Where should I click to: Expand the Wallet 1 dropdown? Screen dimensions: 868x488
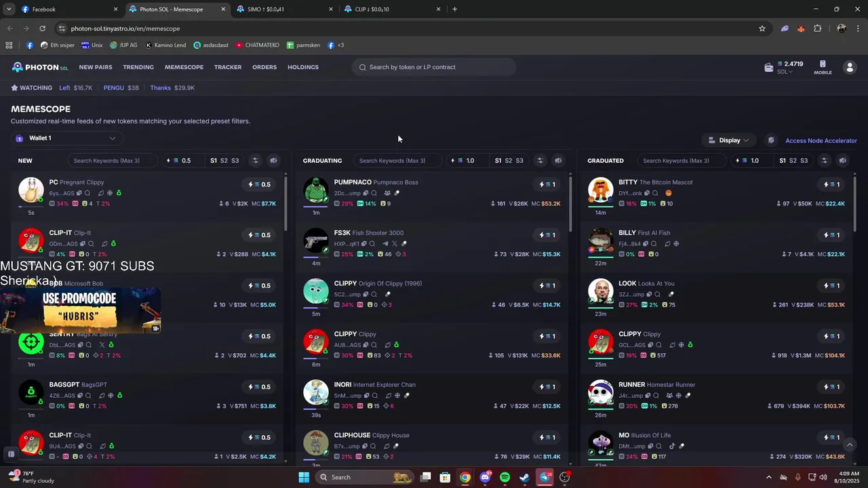67,138
